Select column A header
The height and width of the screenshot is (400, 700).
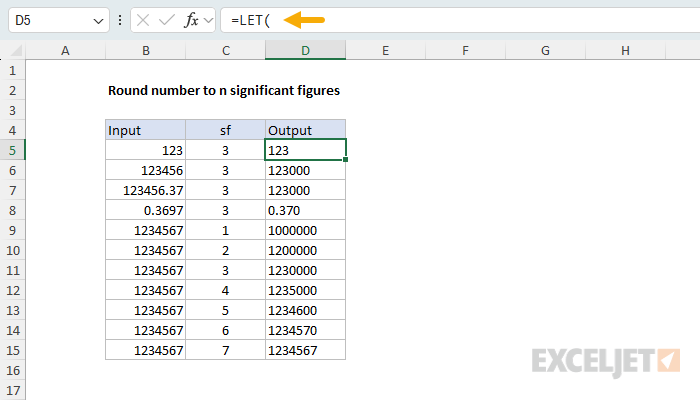[x=65, y=50]
